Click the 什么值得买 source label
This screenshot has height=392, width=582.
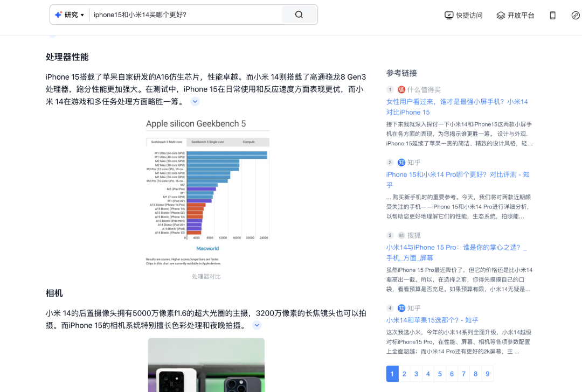pyautogui.click(x=424, y=89)
